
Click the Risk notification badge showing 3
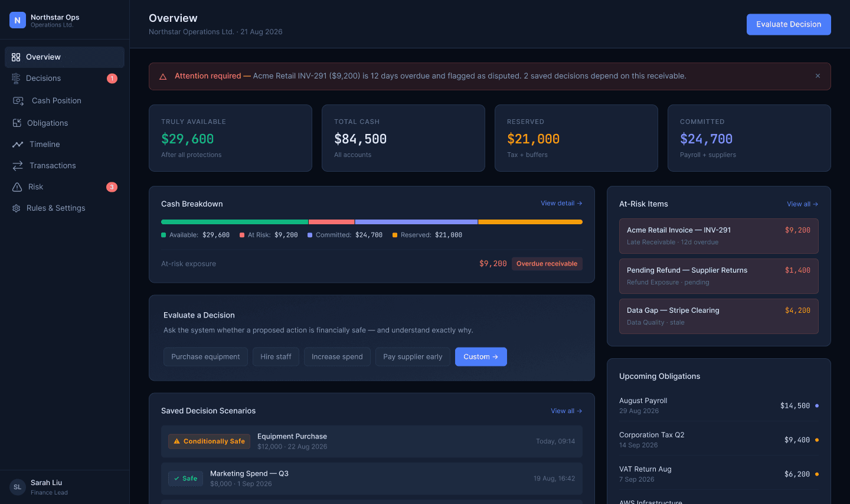pyautogui.click(x=112, y=187)
